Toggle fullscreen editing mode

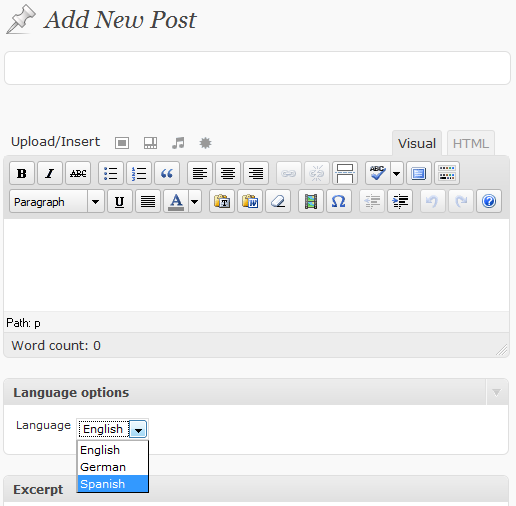pos(419,173)
